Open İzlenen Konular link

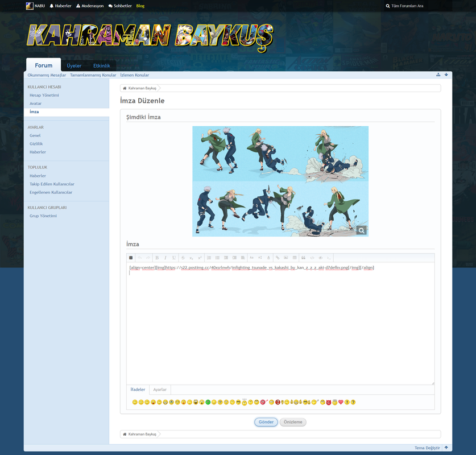coord(134,75)
